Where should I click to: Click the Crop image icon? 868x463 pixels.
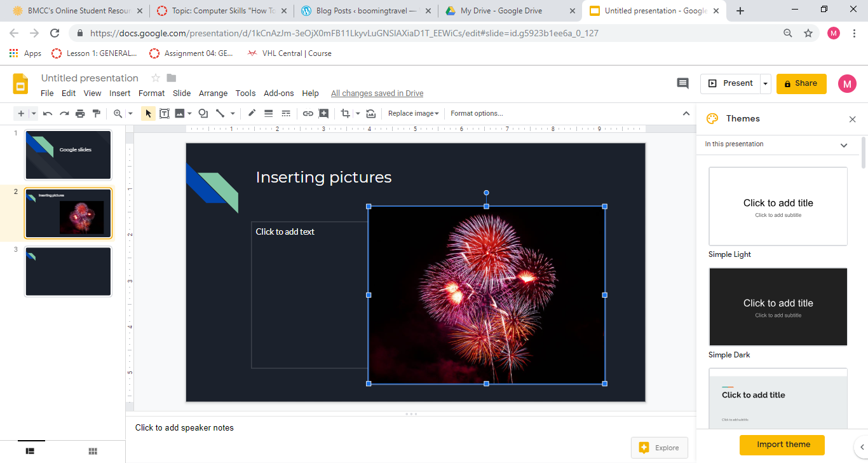[345, 114]
